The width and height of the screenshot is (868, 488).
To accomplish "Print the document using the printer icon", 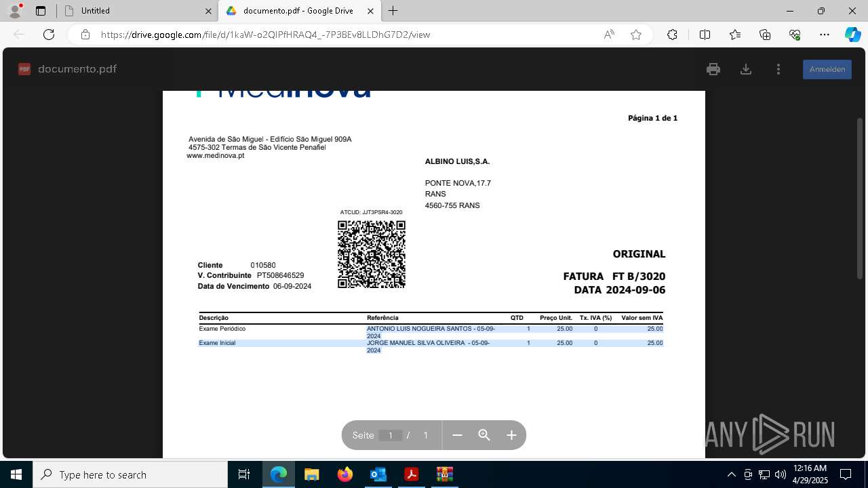I will [x=713, y=69].
